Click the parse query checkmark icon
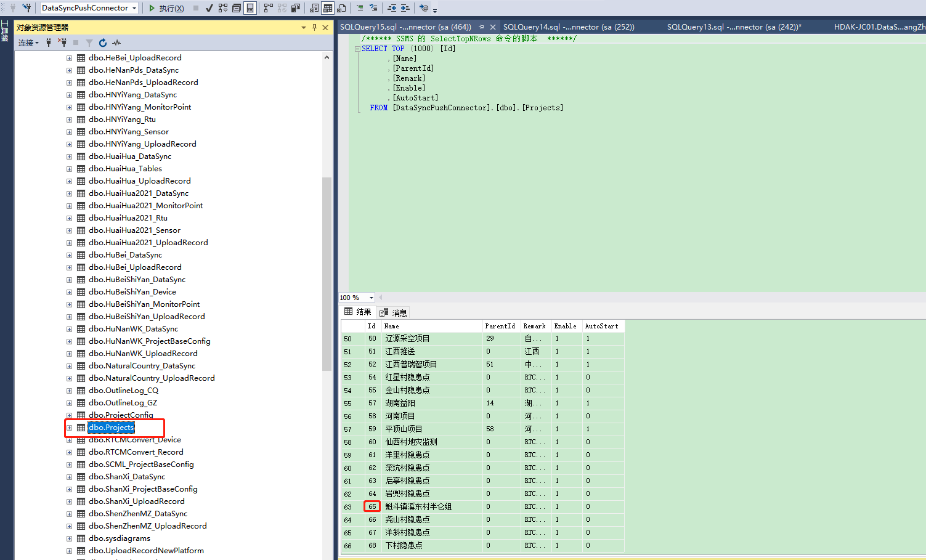 click(x=209, y=8)
